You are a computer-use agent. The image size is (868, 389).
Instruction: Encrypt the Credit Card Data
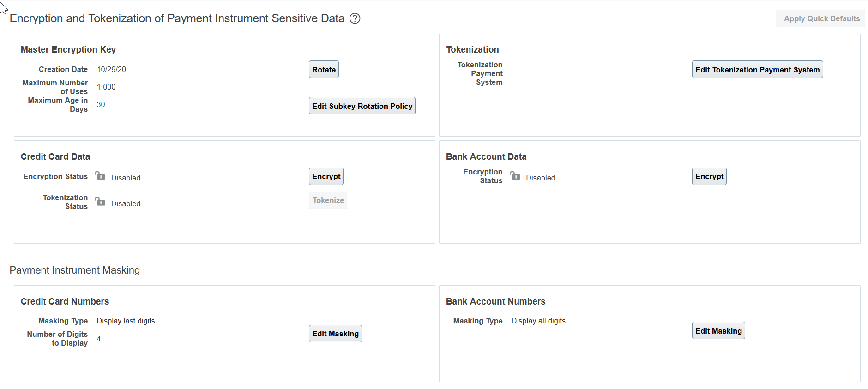click(x=326, y=176)
